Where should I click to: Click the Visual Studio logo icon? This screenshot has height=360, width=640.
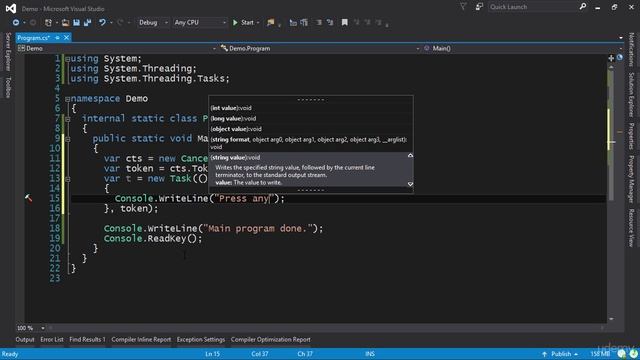11,8
